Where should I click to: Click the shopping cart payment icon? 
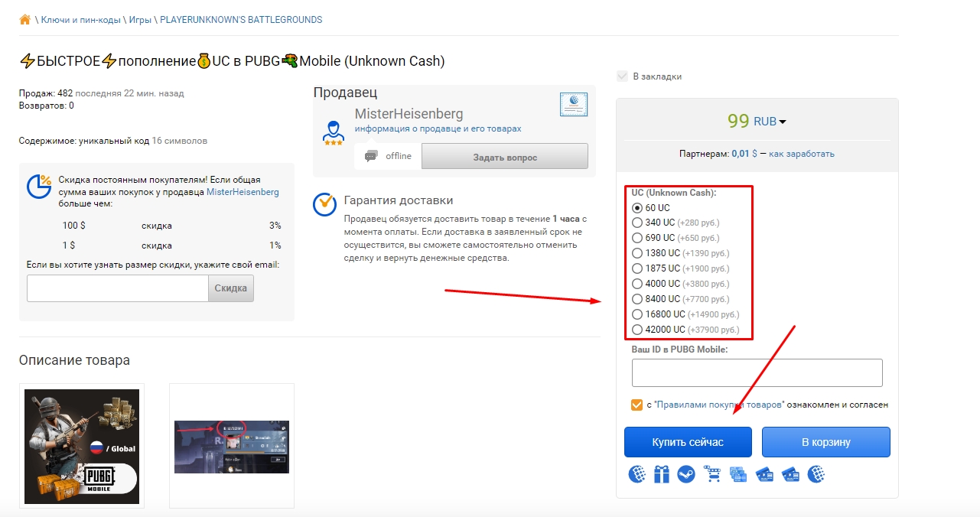pyautogui.click(x=713, y=475)
